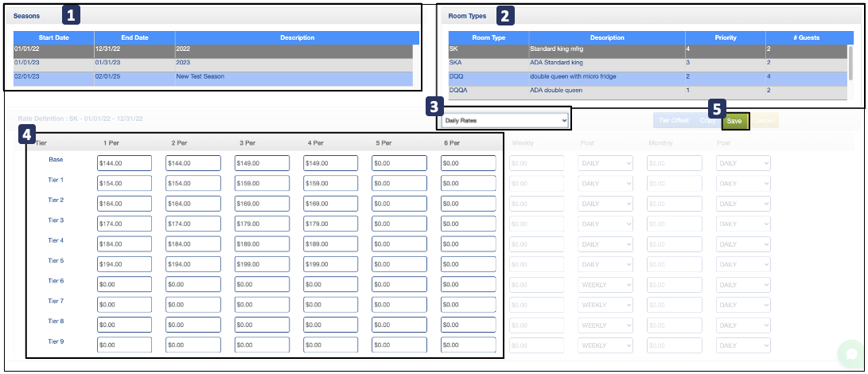Click the Tier 3 row label
Image resolution: width=868 pixels, height=374 pixels.
click(56, 220)
